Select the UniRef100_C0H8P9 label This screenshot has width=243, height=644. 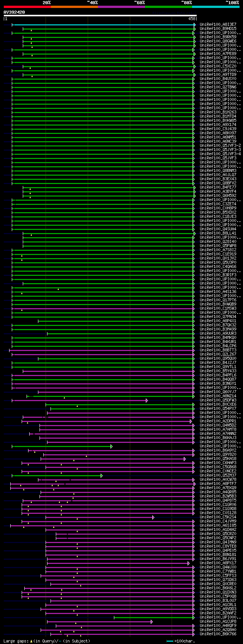click(x=218, y=208)
